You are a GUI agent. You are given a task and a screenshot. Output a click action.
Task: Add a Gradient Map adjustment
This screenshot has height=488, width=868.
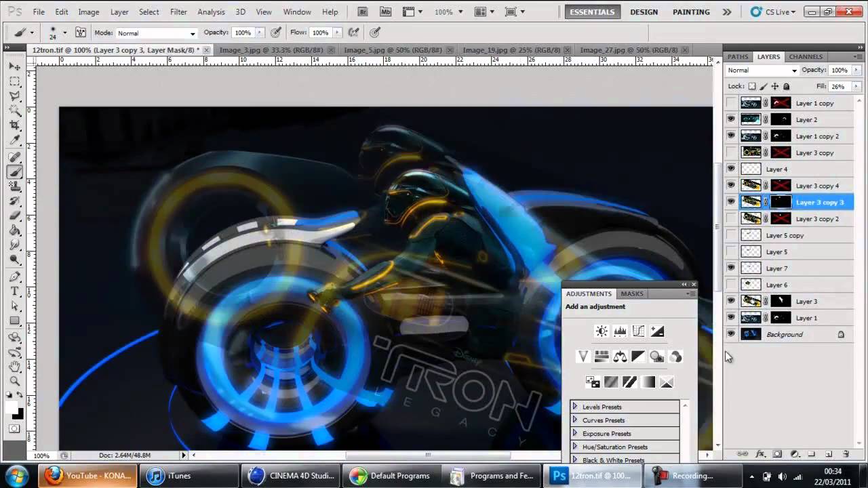pos(648,382)
